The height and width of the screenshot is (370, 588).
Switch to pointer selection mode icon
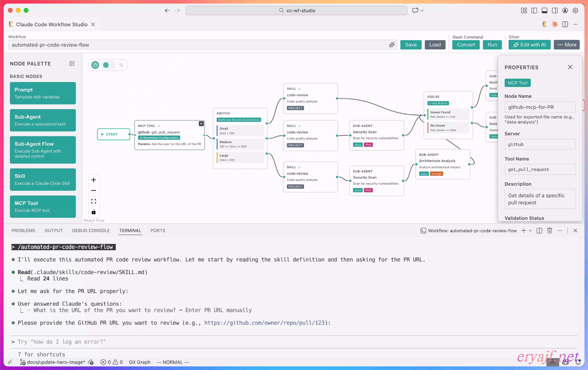pyautogui.click(x=121, y=65)
